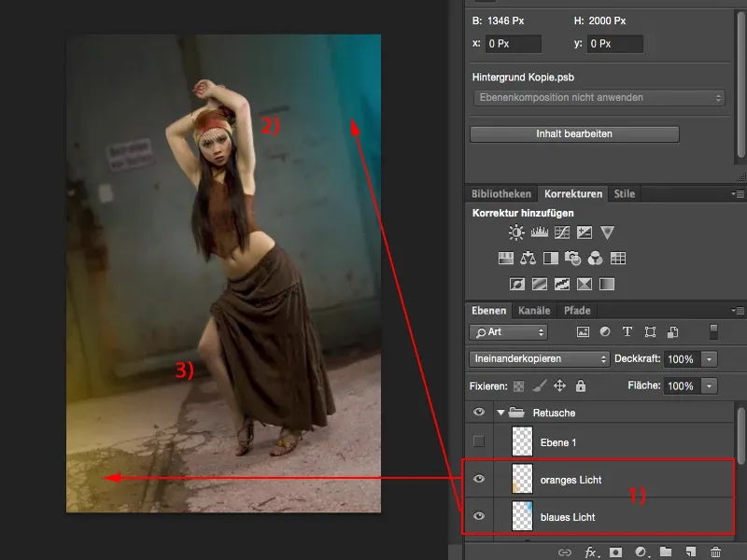Add a Posterize adjustment
The height and width of the screenshot is (560, 747).
click(540, 285)
